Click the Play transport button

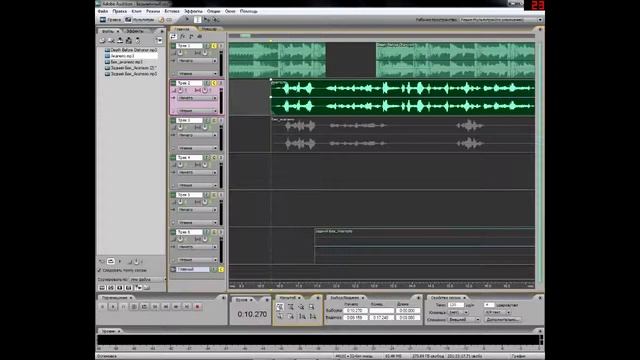(113, 307)
